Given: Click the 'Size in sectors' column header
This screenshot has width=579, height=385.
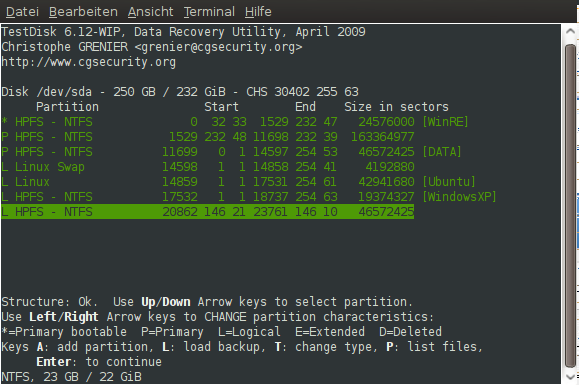Looking at the screenshot, I should coord(396,107).
